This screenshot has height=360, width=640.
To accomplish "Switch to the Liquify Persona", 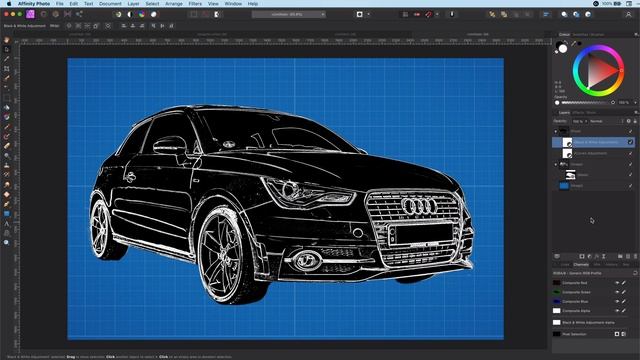I will point(44,14).
